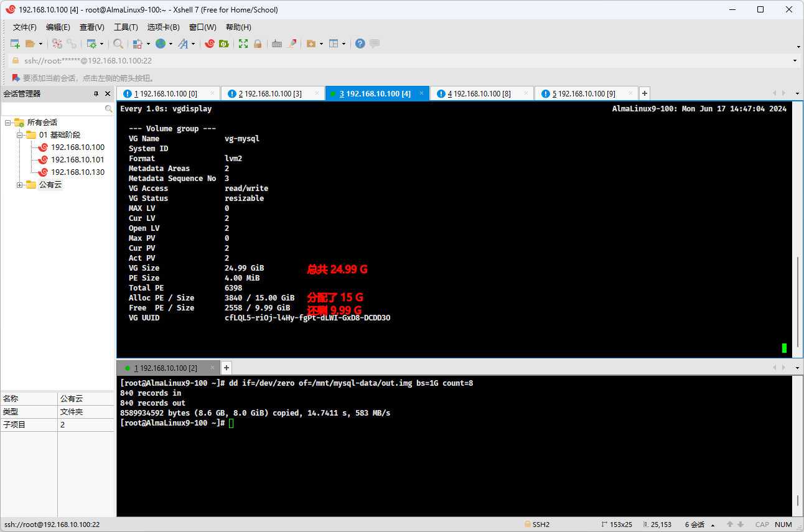The height and width of the screenshot is (532, 804).
Task: Click the session manager search field
Action: click(53, 109)
